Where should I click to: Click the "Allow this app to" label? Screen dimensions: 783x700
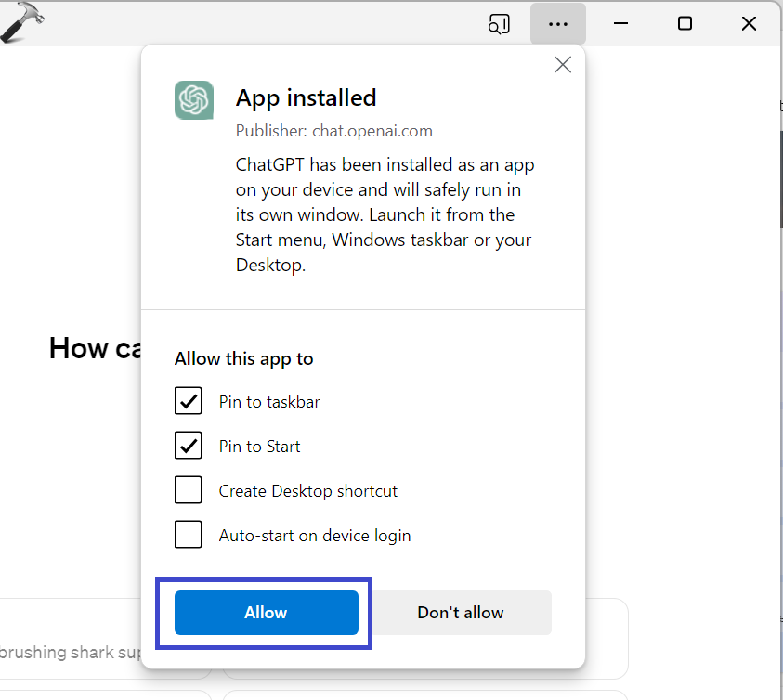click(243, 359)
